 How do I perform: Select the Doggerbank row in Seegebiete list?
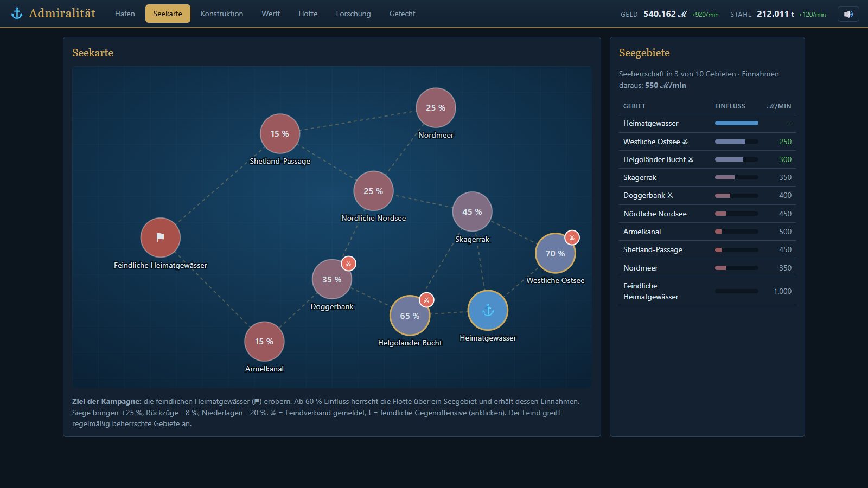point(707,195)
